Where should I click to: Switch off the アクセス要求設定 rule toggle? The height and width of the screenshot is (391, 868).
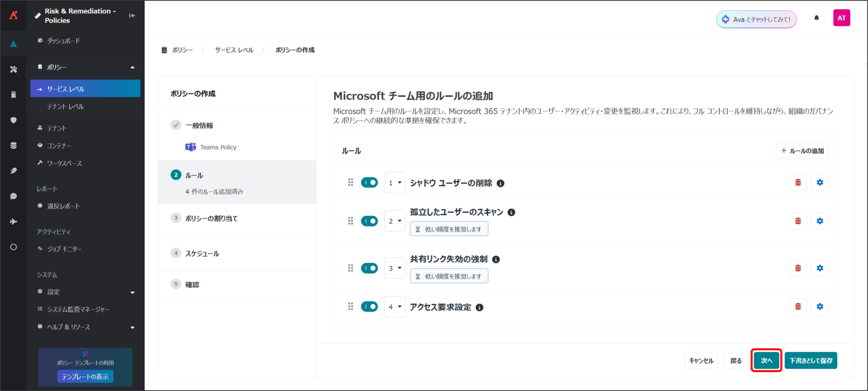coord(369,307)
